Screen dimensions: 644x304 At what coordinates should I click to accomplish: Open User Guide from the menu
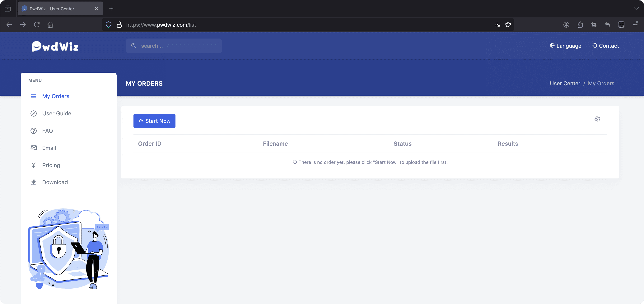tap(57, 113)
